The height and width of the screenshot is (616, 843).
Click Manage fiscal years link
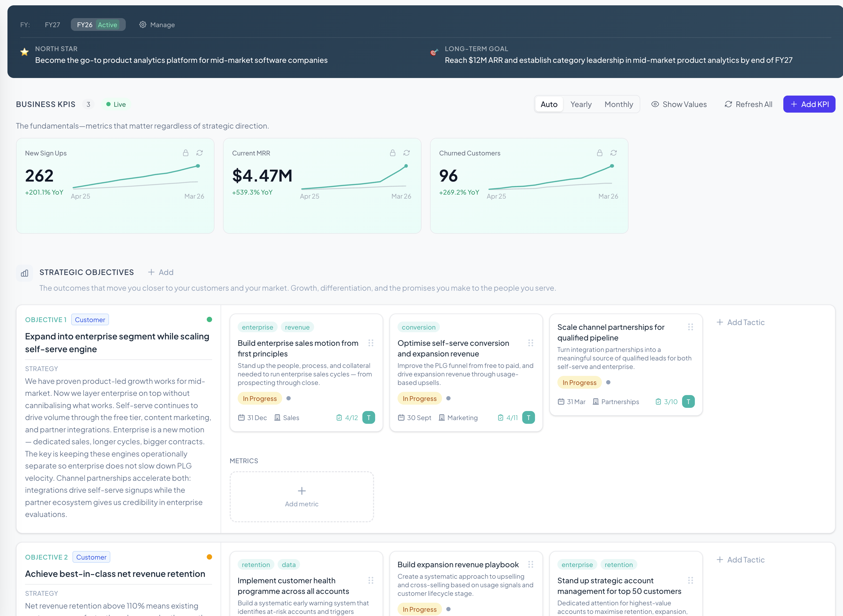157,24
